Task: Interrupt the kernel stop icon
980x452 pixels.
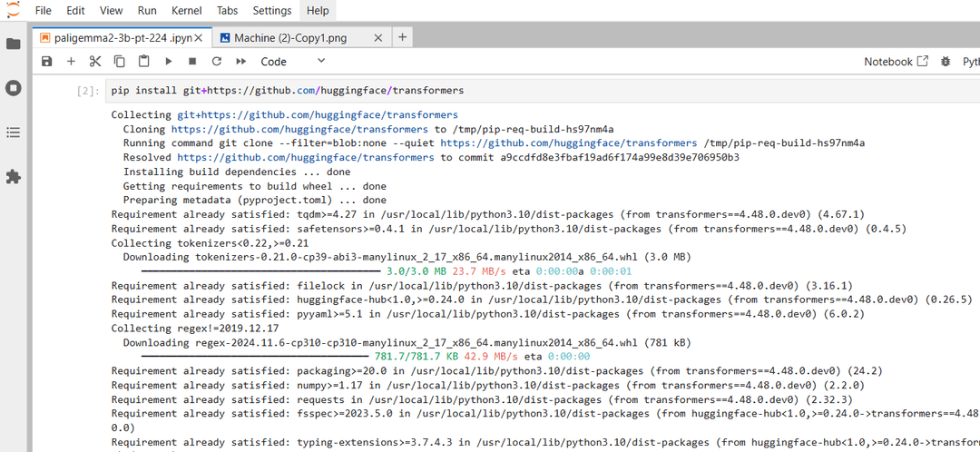Action: (x=192, y=62)
